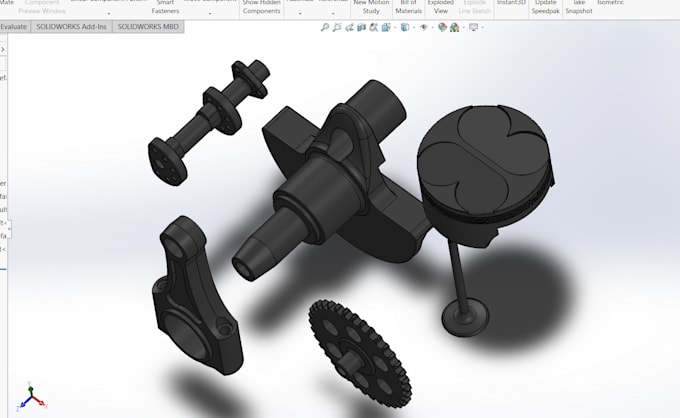
Task: Click the Apply Scene icon
Action: (x=454, y=27)
